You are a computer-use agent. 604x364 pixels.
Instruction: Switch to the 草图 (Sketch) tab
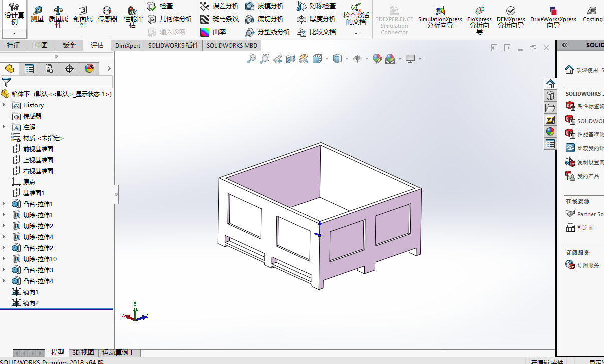coord(41,45)
